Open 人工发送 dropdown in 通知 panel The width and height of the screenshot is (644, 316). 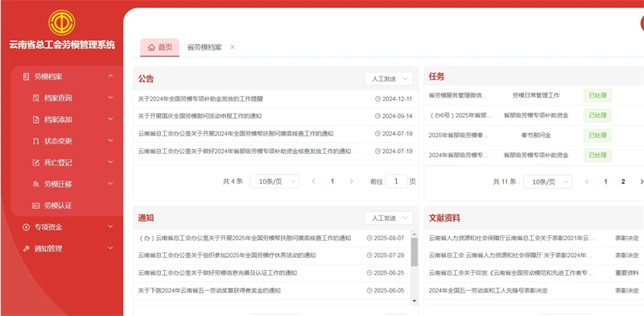point(389,218)
